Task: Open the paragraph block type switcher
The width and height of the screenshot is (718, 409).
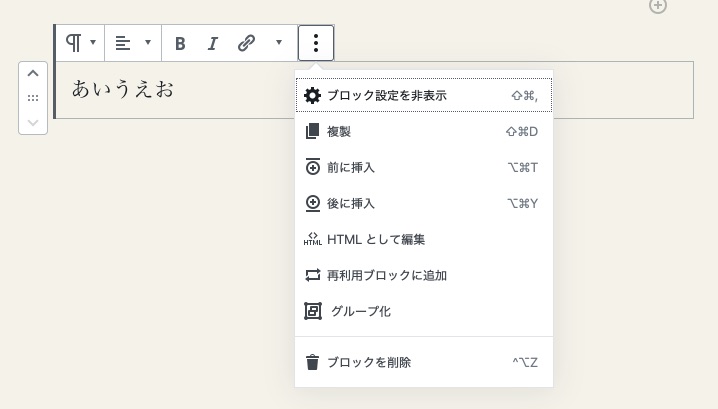Action: click(81, 43)
